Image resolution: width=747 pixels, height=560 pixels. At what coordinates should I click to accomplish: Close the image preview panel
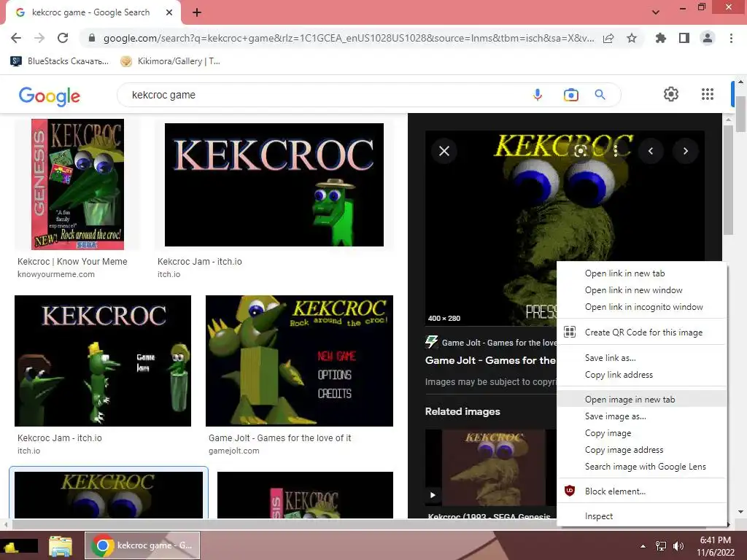[x=444, y=151]
